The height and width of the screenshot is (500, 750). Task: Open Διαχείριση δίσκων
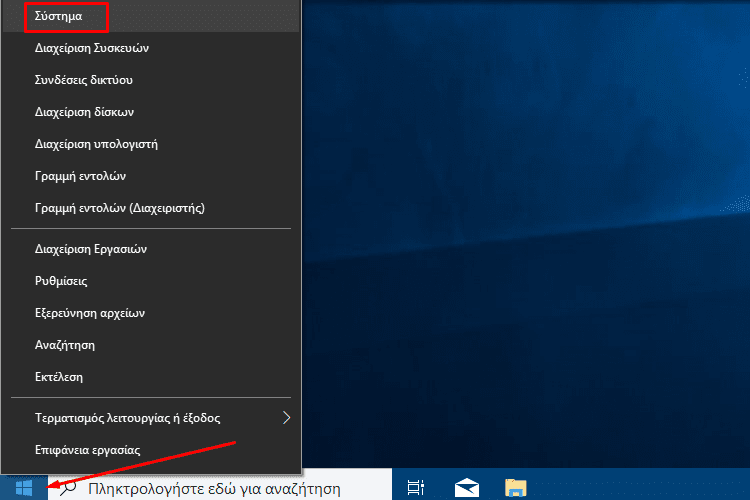point(151,112)
